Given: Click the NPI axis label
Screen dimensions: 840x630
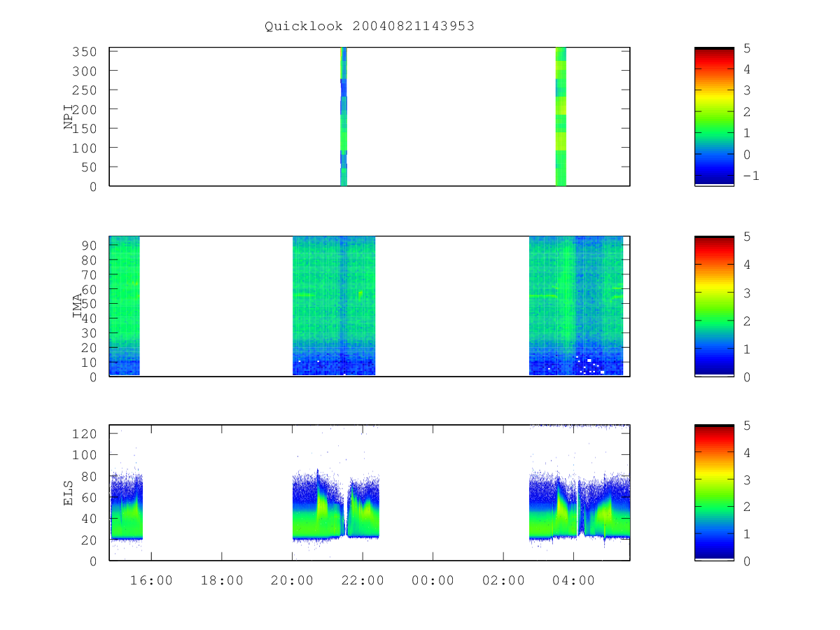Looking at the screenshot, I should [69, 117].
